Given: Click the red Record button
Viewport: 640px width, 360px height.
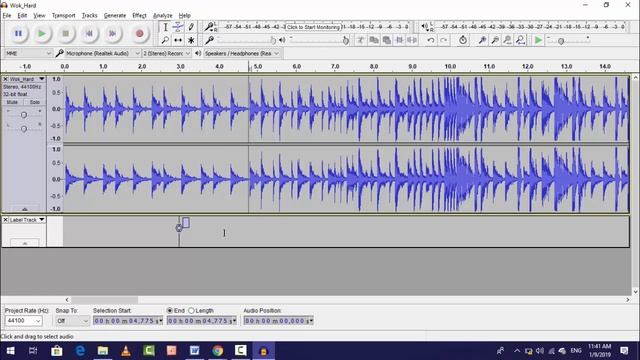Looking at the screenshot, I should pyautogui.click(x=140, y=33).
